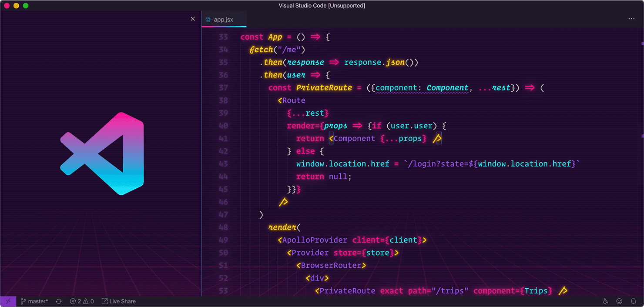Click the Synchronize Changes icon next to master*
Viewport: 644px width, 307px height.
click(58, 301)
